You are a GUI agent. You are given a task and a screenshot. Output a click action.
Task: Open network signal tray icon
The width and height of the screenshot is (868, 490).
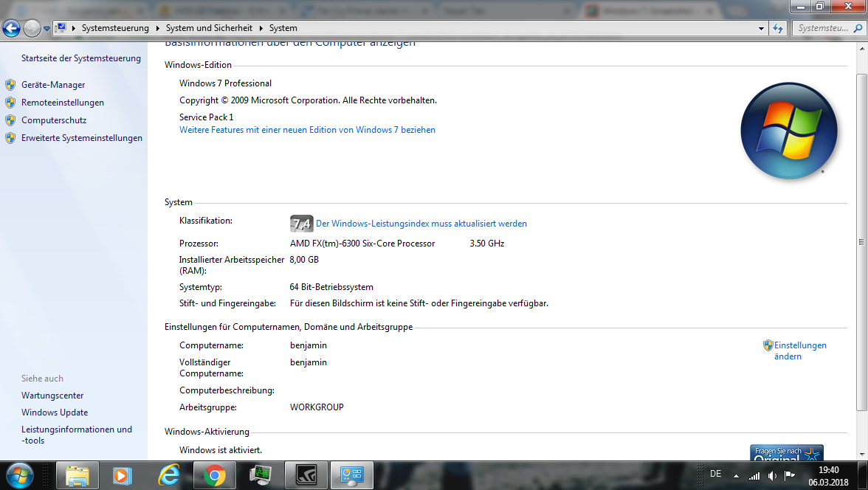pyautogui.click(x=754, y=475)
